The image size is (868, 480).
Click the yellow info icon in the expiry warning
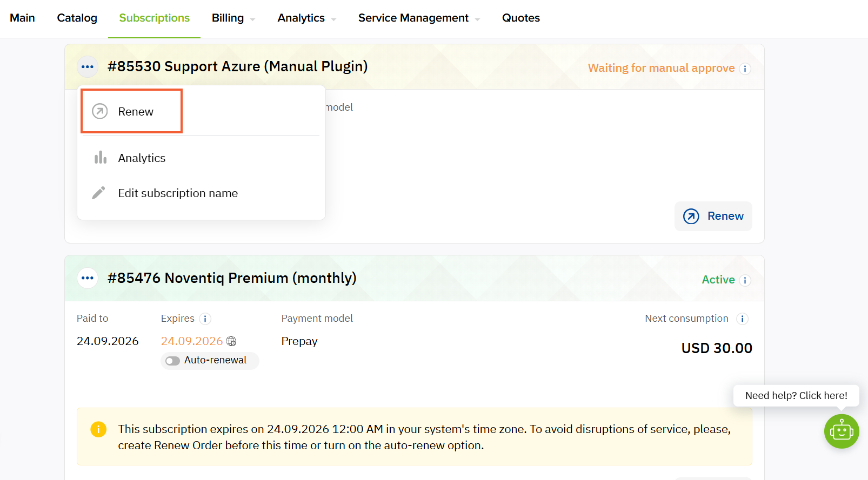pos(98,429)
